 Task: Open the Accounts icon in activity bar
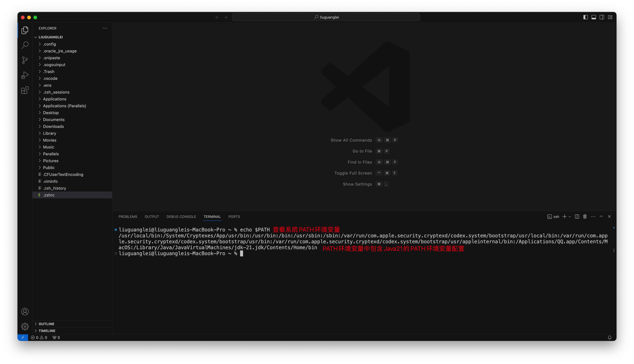coord(25,311)
